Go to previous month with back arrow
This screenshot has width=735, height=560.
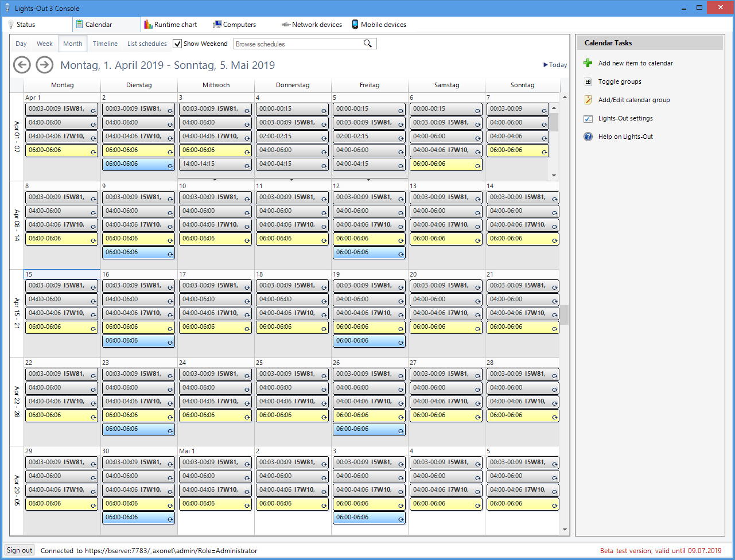22,65
